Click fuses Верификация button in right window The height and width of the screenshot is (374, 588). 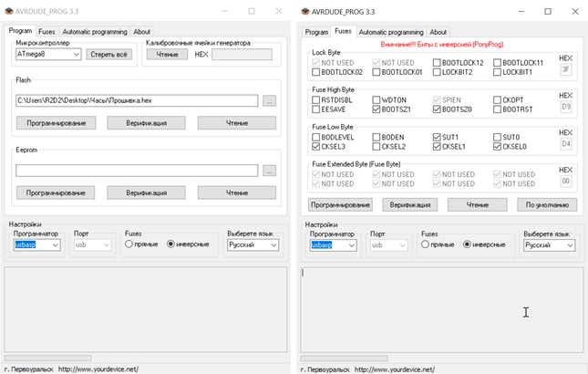pyautogui.click(x=410, y=205)
